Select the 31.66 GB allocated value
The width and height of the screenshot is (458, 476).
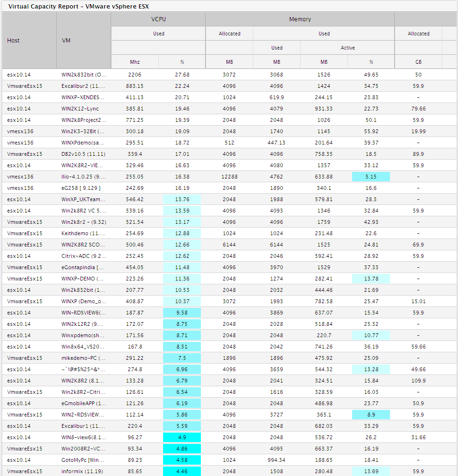tap(418, 437)
